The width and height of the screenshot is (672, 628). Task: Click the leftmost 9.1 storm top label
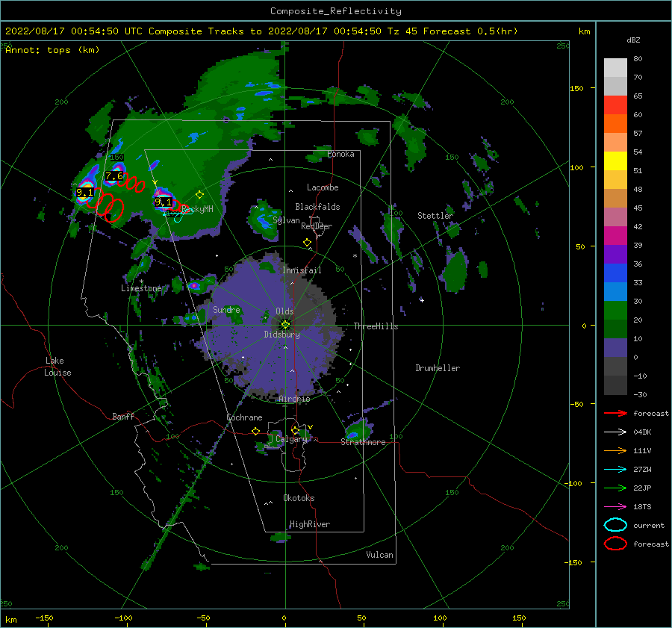(84, 193)
